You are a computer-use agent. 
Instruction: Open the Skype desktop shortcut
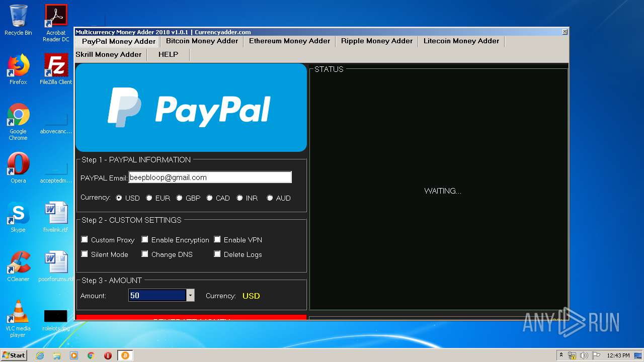coord(18,217)
